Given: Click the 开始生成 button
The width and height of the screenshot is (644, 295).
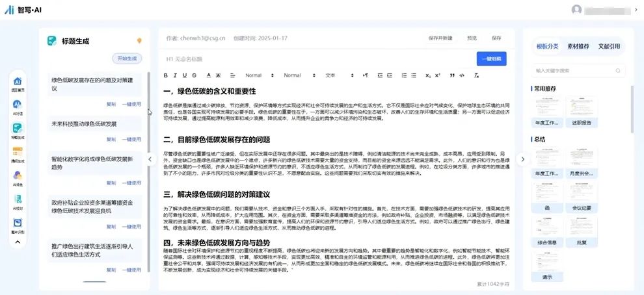Looking at the screenshot, I should pyautogui.click(x=127, y=58).
